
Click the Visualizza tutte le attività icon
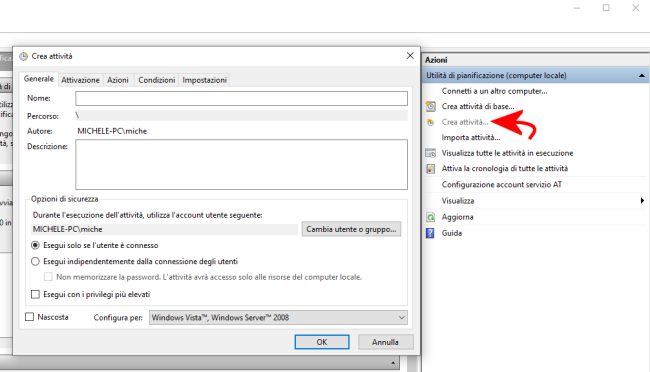tap(431, 153)
